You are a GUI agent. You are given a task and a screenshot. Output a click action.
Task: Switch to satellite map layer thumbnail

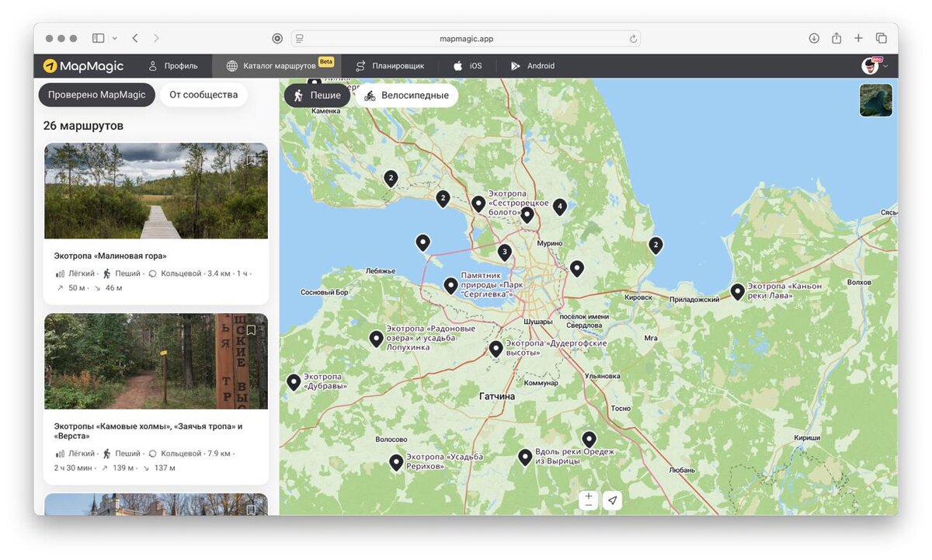coord(875,100)
